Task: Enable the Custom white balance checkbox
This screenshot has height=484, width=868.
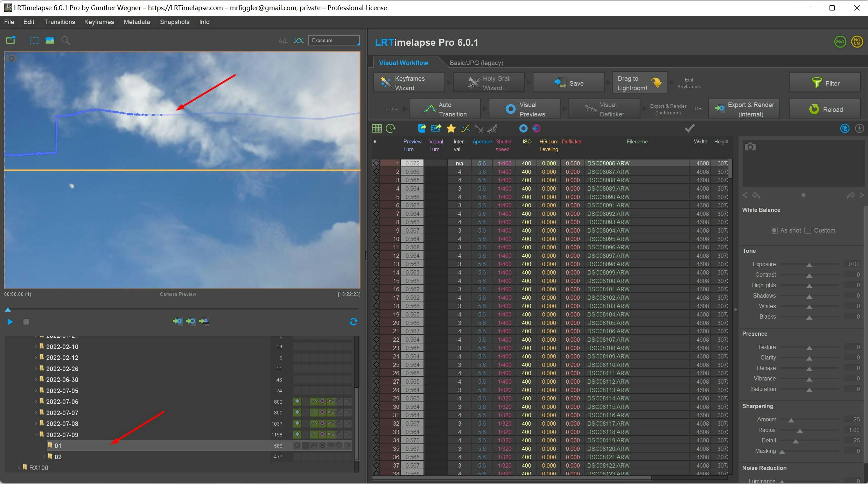Action: click(808, 230)
